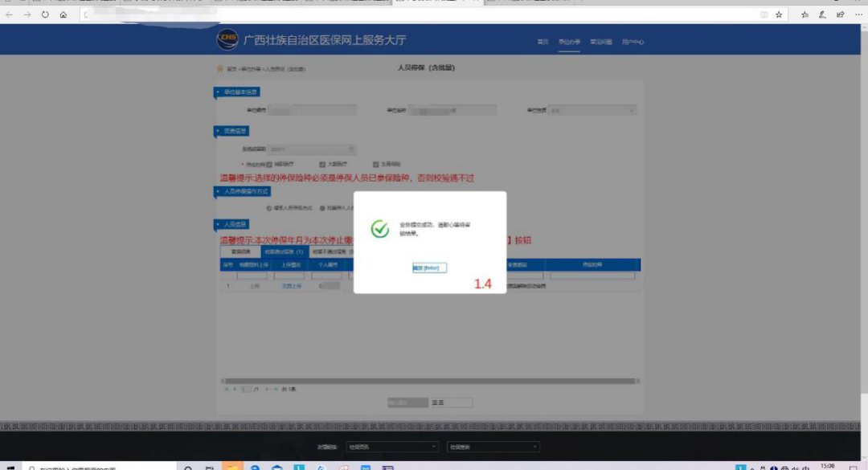The height and width of the screenshot is (470, 868).
Task: Switch to the 查询结果 tab
Action: [x=241, y=252]
